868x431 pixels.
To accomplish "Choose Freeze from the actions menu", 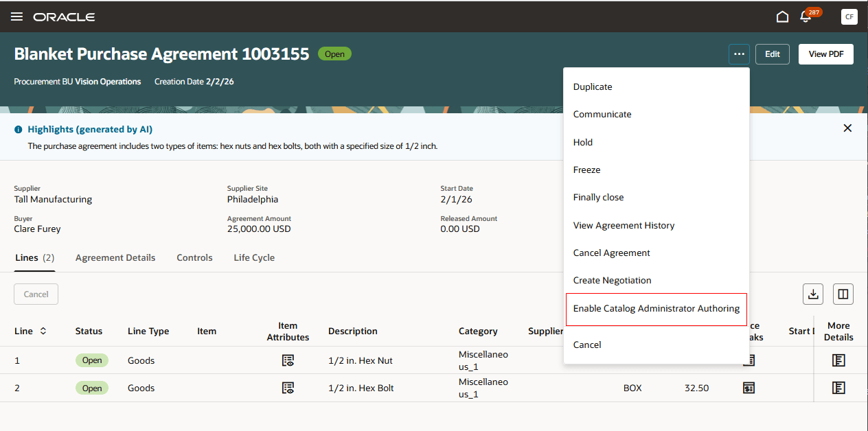I will 587,170.
